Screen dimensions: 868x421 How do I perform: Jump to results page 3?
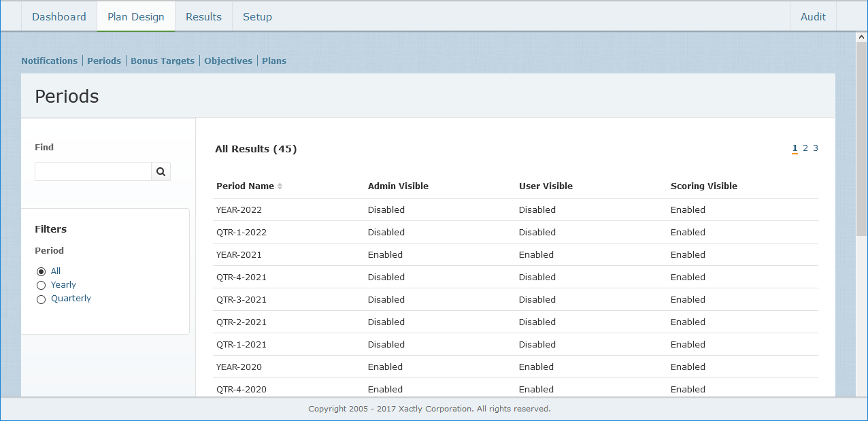point(816,148)
